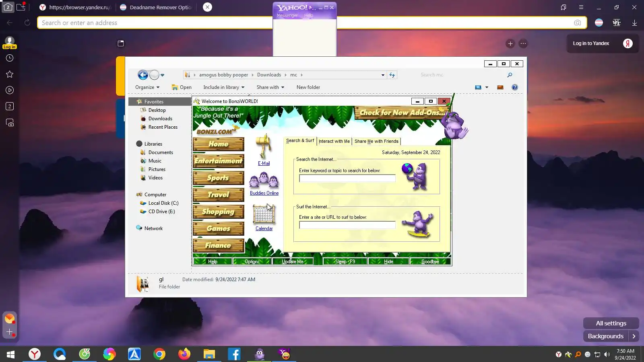The height and width of the screenshot is (362, 644).
Task: Open the downloads arrow icon in browser toolbar
Action: (634, 23)
